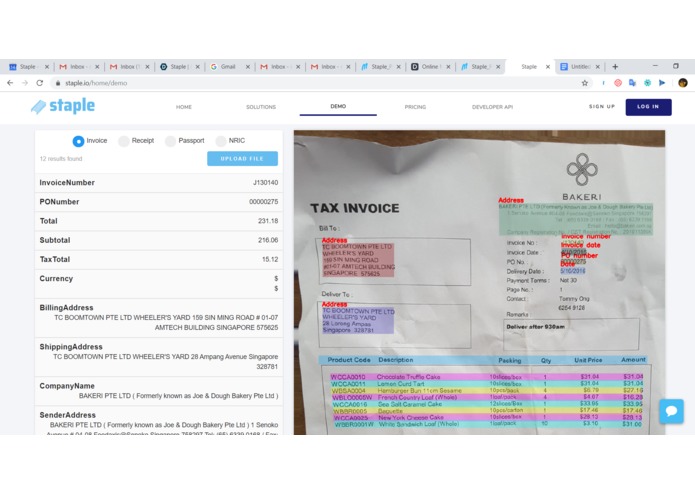695x494 pixels.
Task: Click the Subtotal value 216.06
Action: pos(268,240)
